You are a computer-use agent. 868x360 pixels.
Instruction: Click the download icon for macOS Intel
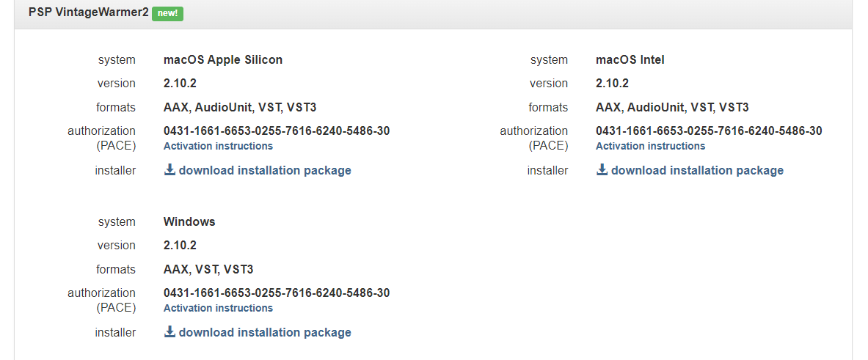coord(602,170)
